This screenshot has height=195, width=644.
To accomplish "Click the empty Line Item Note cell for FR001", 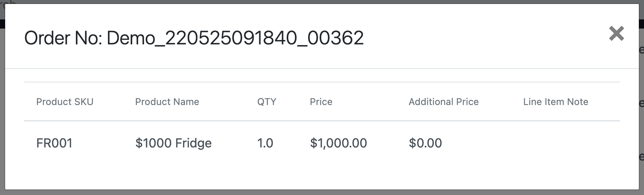I will point(556,143).
